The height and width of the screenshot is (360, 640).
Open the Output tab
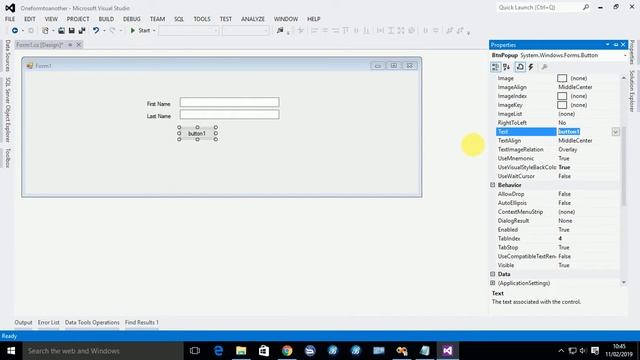click(x=23, y=322)
